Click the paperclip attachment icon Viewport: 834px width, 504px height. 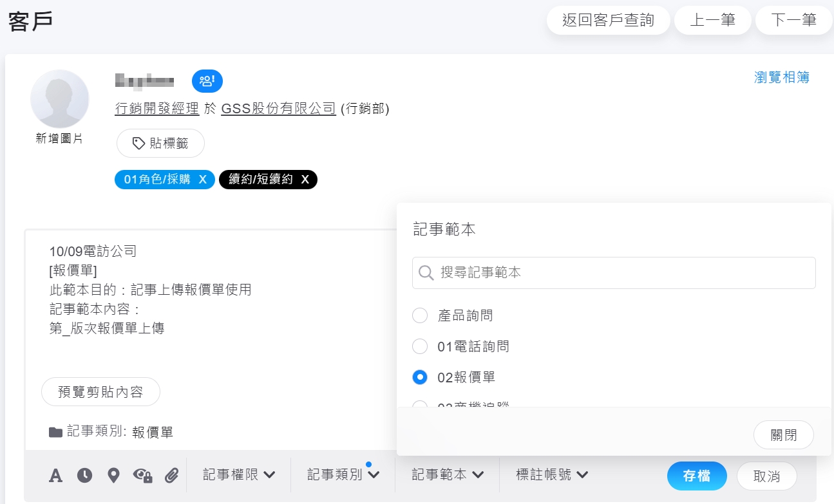pos(171,476)
